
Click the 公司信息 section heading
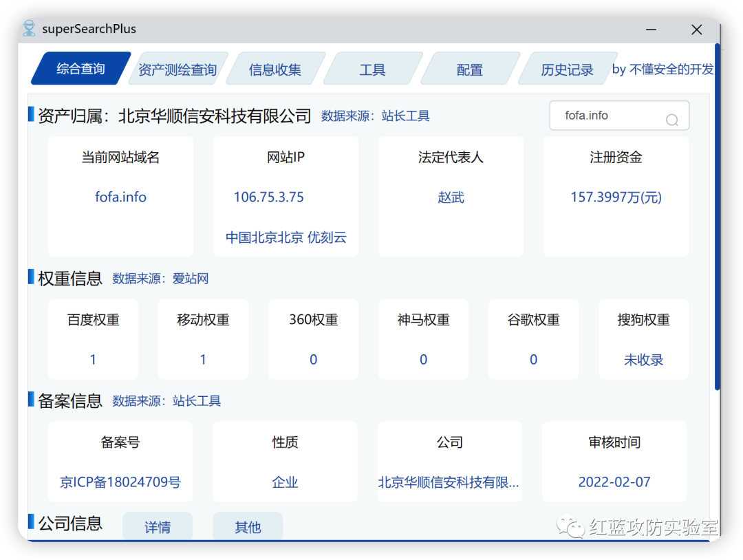click(x=70, y=524)
